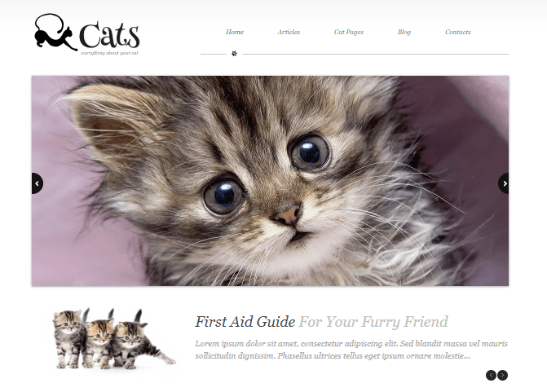Open the "First Aid Guide" headline

coord(245,322)
